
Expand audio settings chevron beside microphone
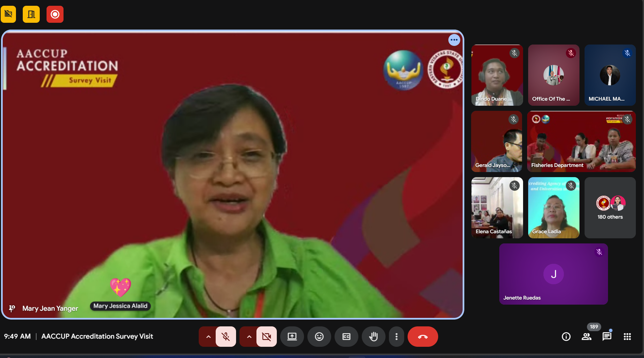pyautogui.click(x=208, y=337)
